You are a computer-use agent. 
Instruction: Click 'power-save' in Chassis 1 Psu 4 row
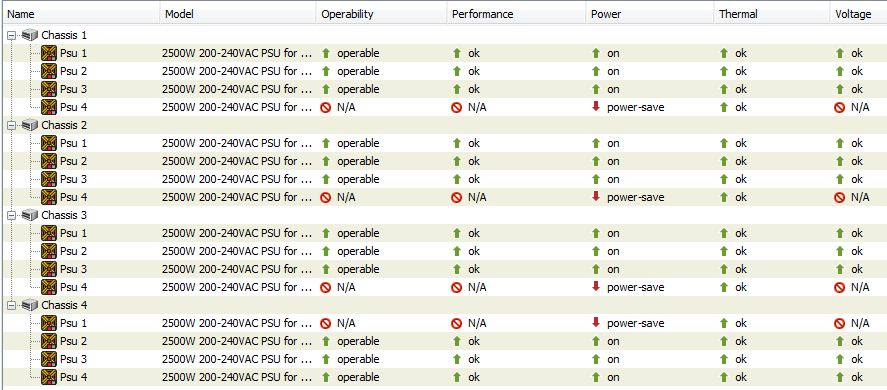(635, 108)
